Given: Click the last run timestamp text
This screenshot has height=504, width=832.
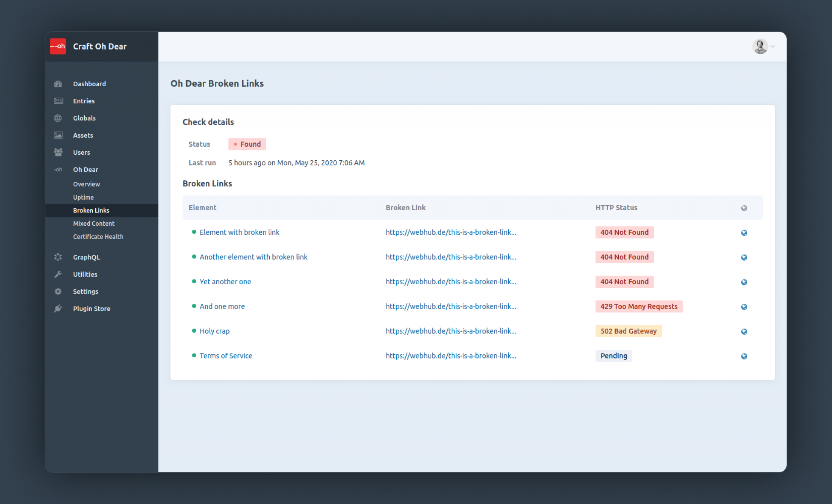Looking at the screenshot, I should click(296, 163).
